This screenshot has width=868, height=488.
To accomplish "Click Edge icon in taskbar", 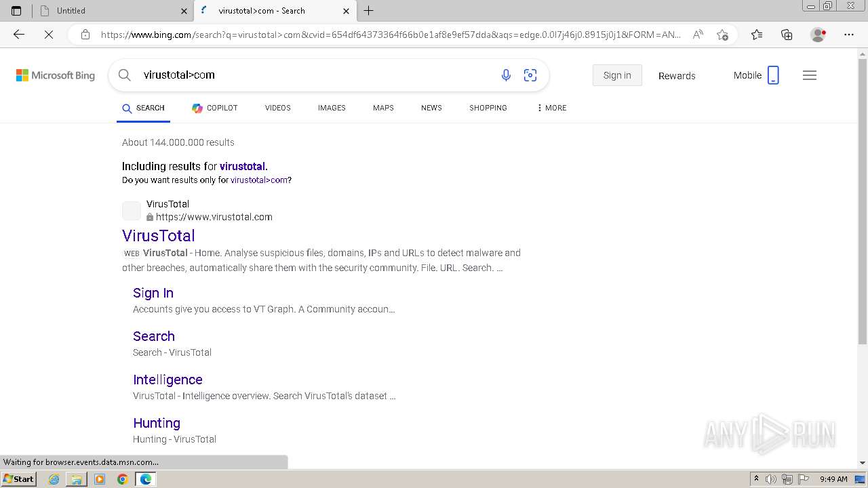I will [146, 479].
